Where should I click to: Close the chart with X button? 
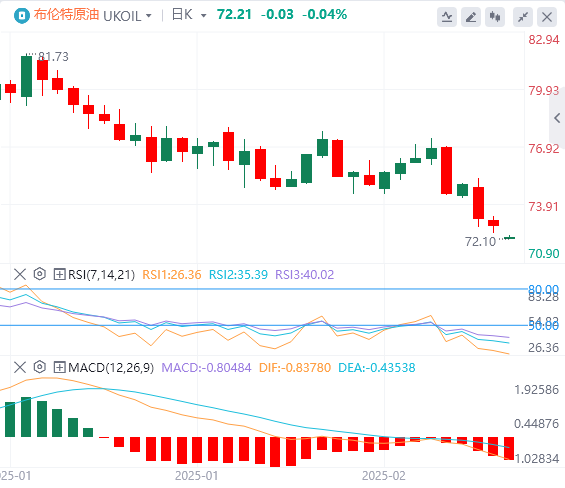[547, 17]
